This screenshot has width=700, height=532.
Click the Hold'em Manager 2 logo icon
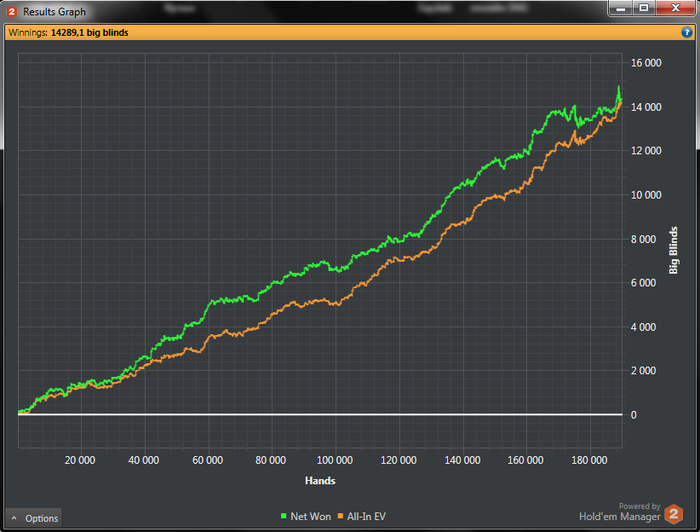pyautogui.click(x=673, y=514)
